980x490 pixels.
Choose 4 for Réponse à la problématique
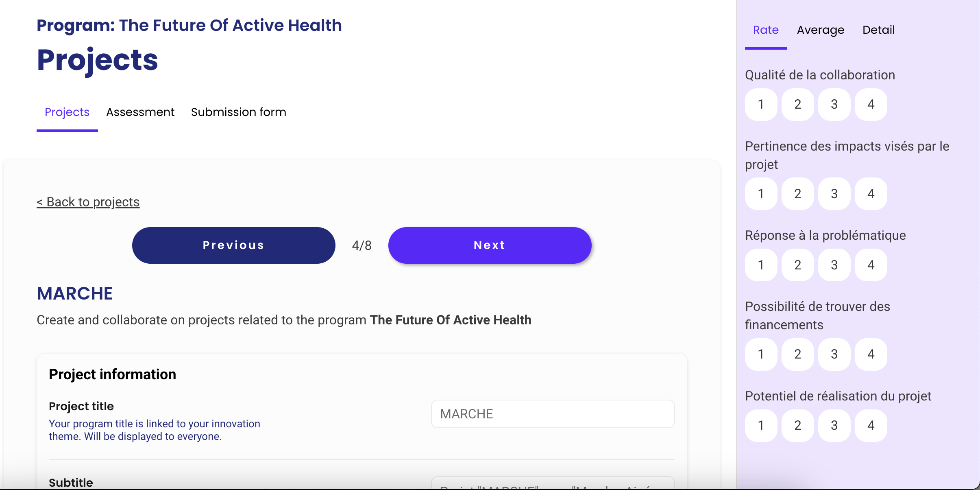[x=871, y=265]
